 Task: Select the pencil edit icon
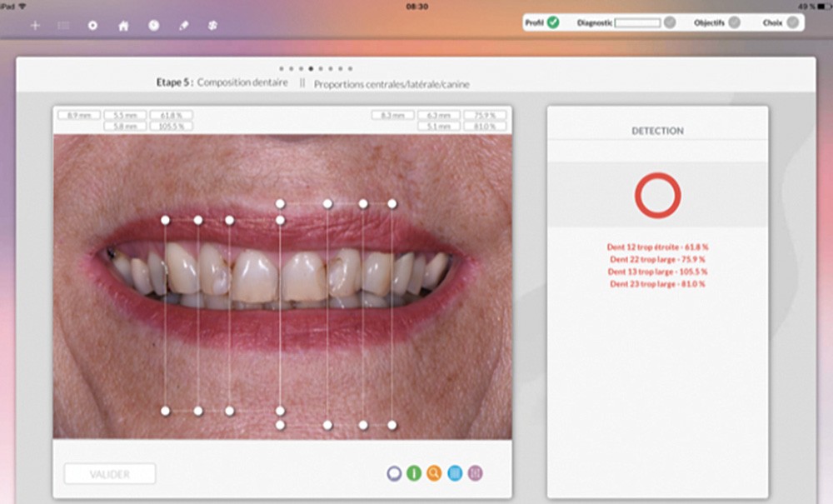click(x=184, y=26)
